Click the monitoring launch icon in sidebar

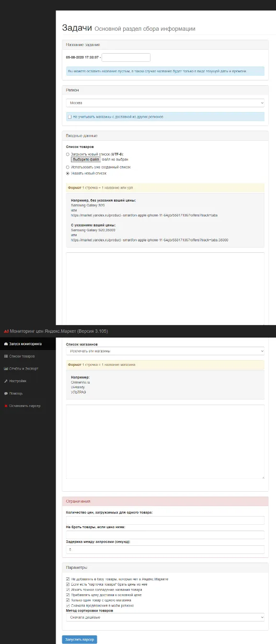click(5, 344)
